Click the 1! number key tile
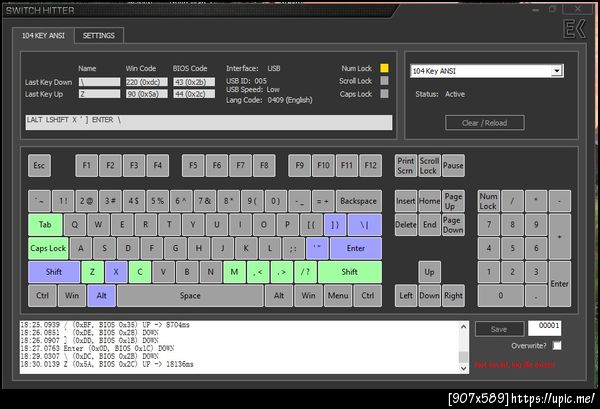This screenshot has height=409, width=600. pos(63,201)
